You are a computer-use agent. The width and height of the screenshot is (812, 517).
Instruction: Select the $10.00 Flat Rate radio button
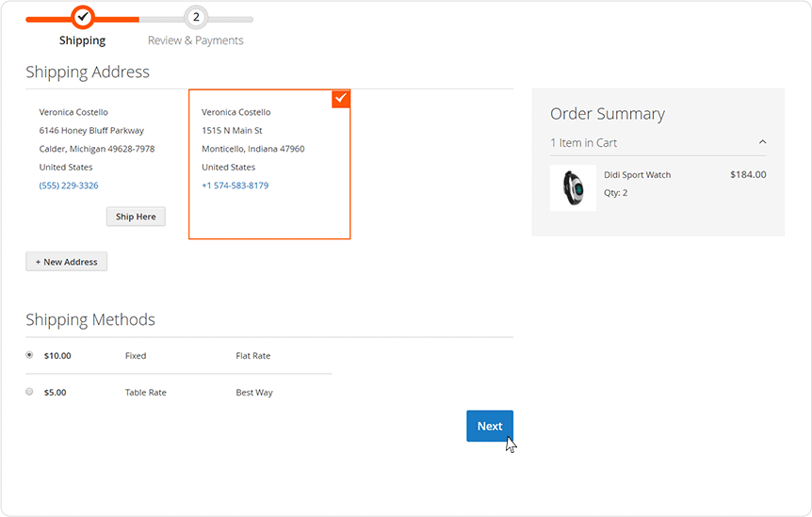pos(29,355)
